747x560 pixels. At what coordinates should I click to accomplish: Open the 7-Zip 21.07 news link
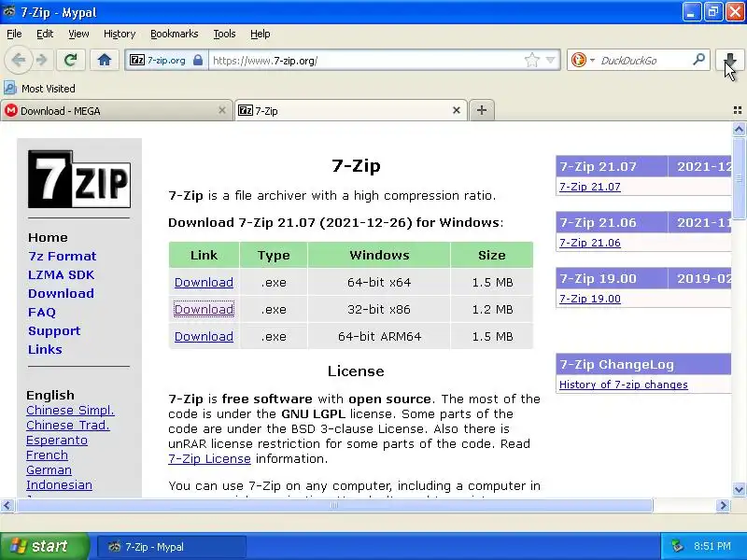pos(590,187)
